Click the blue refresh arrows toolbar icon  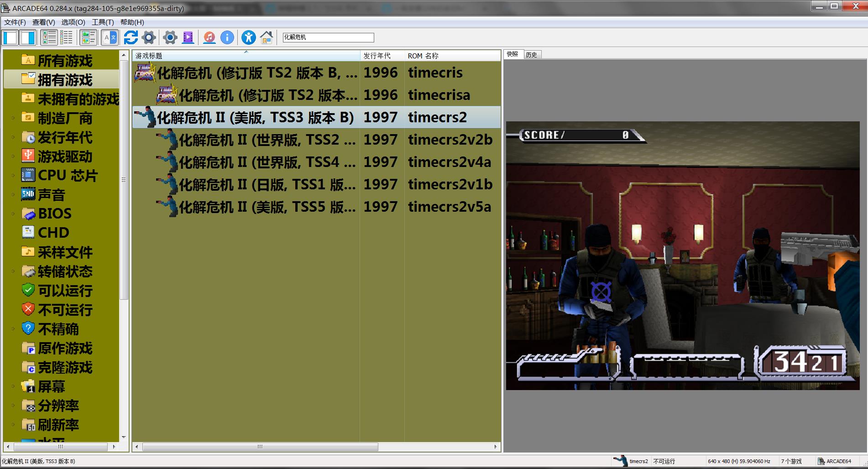point(131,37)
